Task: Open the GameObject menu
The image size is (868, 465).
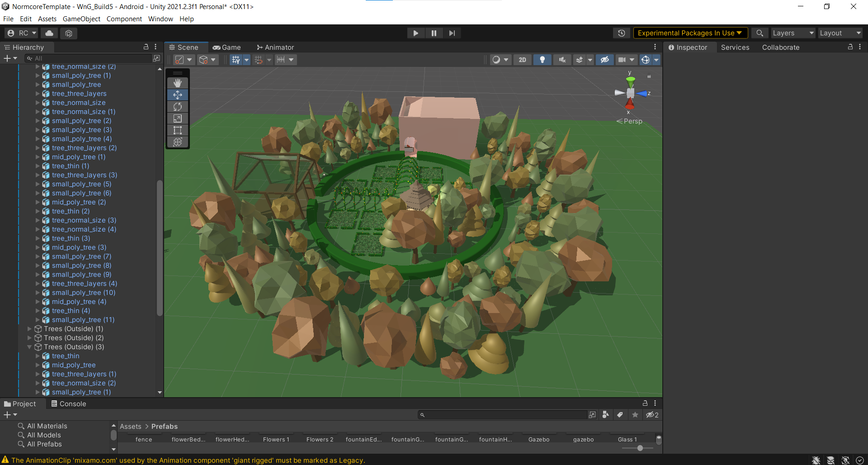Action: click(81, 19)
